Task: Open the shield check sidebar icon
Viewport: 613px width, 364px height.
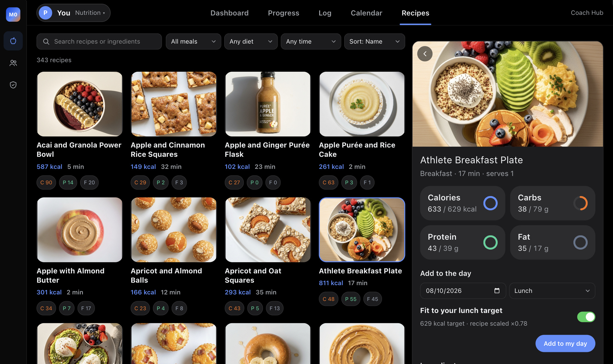Action: [x=13, y=85]
